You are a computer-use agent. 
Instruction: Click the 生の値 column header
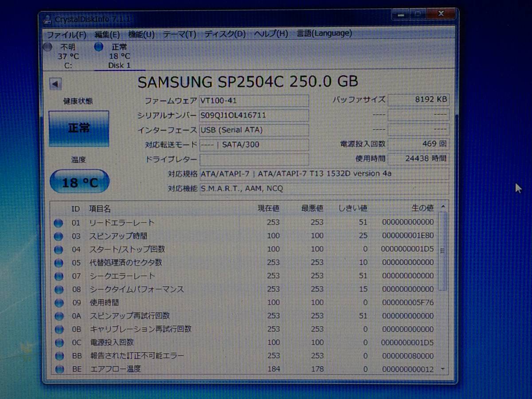point(422,208)
